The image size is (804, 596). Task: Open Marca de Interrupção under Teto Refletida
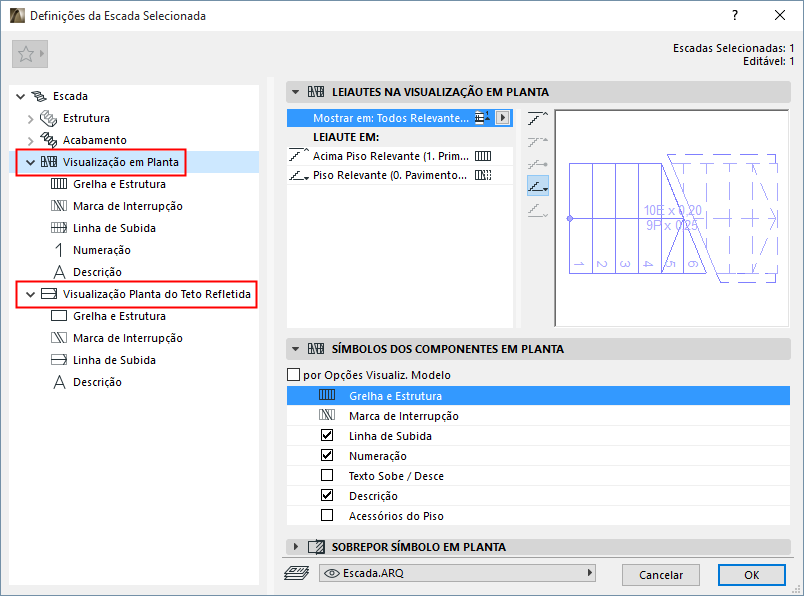pos(128,338)
